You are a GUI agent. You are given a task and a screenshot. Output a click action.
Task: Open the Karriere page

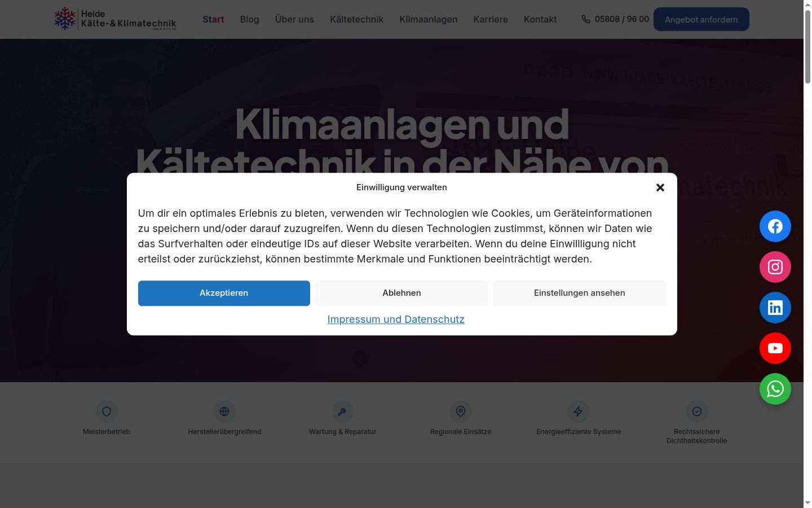[x=491, y=19]
